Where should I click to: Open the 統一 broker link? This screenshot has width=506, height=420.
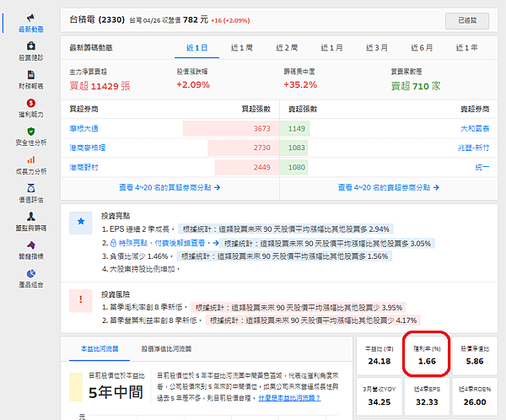[x=482, y=167]
